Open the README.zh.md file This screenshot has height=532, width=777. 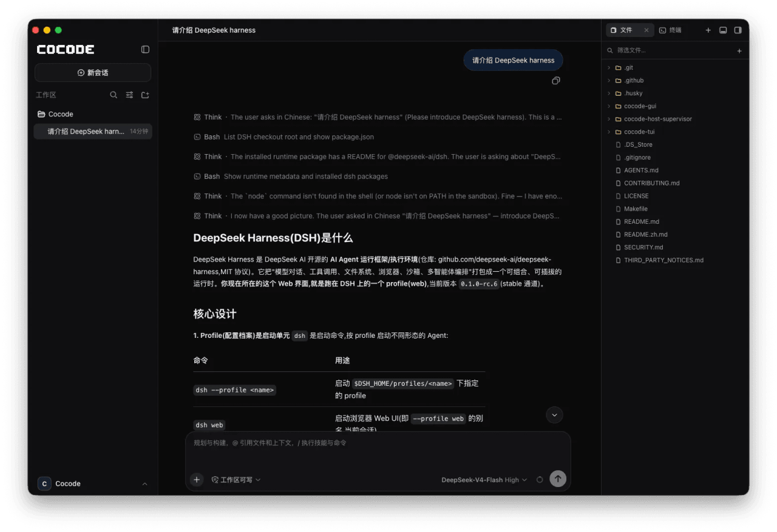(x=646, y=234)
